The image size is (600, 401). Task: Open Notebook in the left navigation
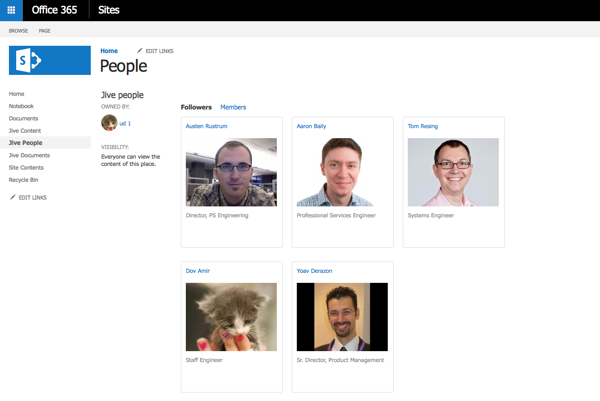click(21, 106)
